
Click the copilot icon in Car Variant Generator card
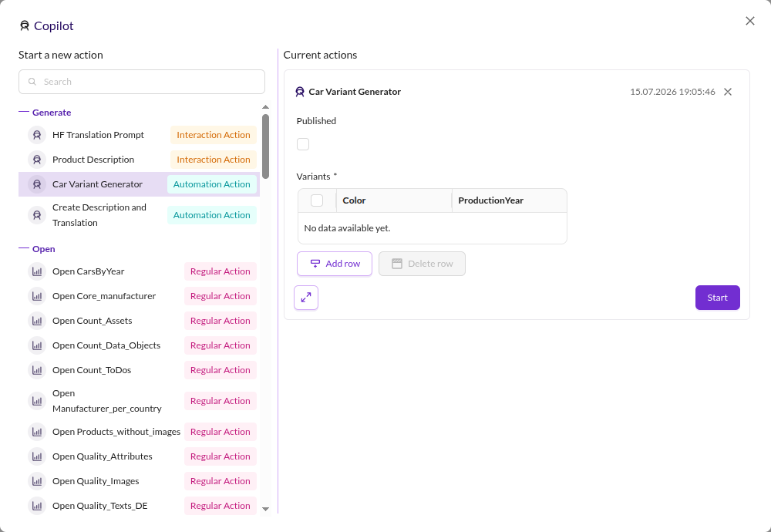click(299, 92)
